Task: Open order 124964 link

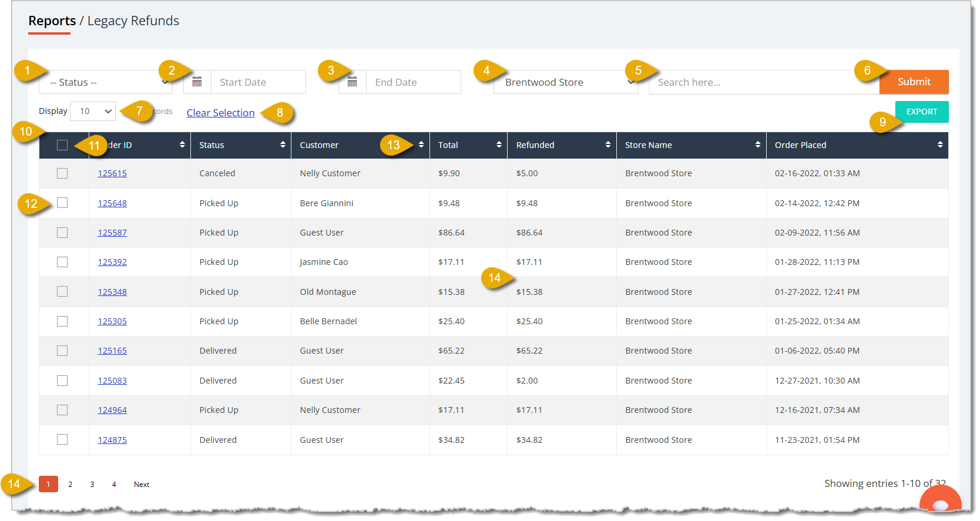Action: pyautogui.click(x=112, y=410)
